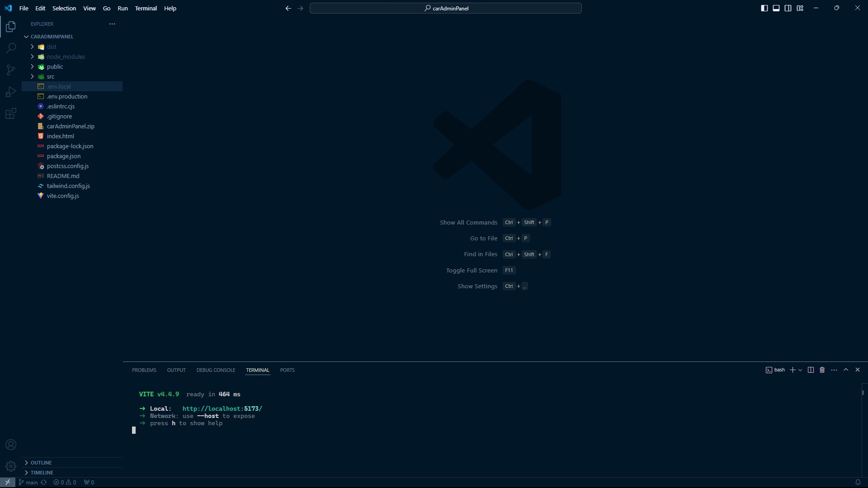Viewport: 868px width, 488px height.
Task: Kill terminal with trash icon
Action: click(x=822, y=370)
